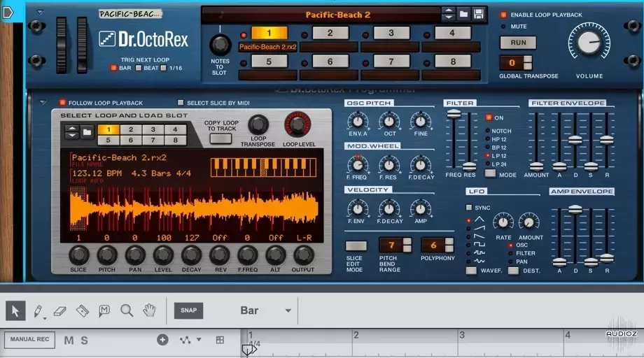Viewport: 644px width, 358px height.
Task: Select loop slot 1 button
Action: click(x=269, y=33)
